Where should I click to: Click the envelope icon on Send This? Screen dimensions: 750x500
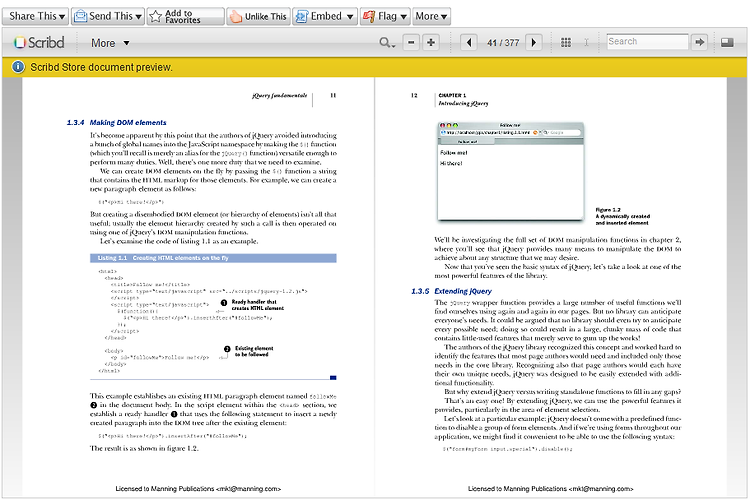pyautogui.click(x=81, y=16)
